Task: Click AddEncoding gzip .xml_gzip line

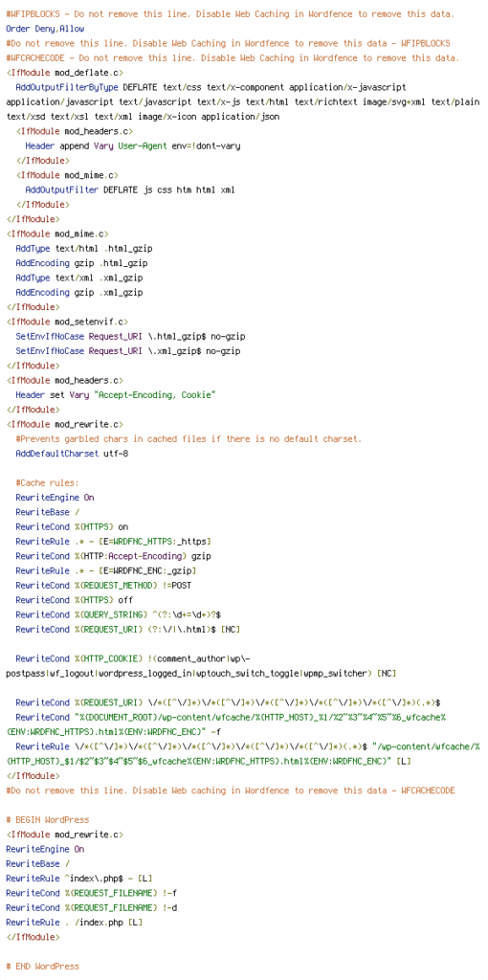Action: (79, 293)
